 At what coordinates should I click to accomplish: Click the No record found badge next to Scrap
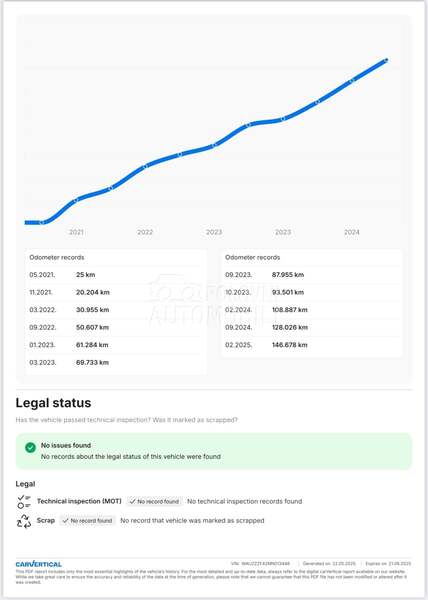click(x=88, y=521)
